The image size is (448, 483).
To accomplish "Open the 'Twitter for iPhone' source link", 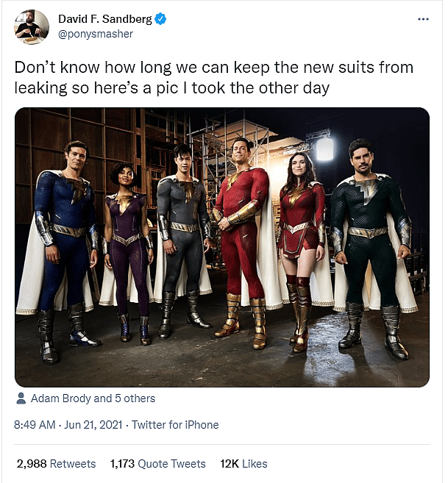I will tap(174, 424).
